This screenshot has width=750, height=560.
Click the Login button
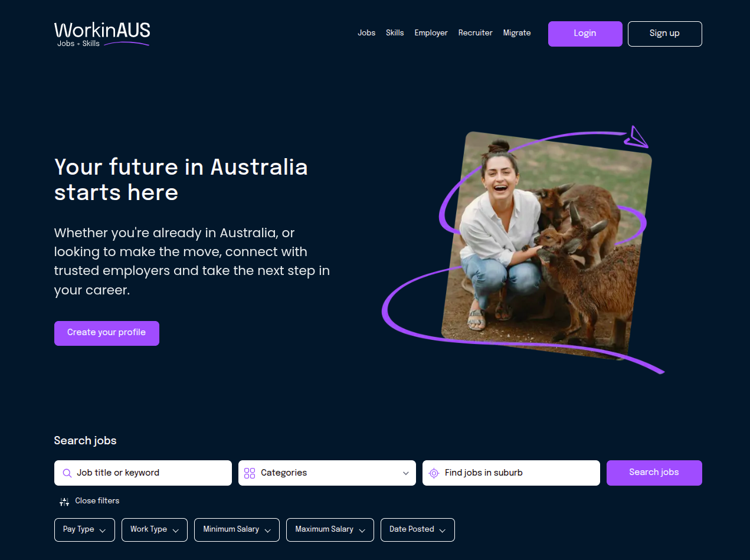click(585, 34)
